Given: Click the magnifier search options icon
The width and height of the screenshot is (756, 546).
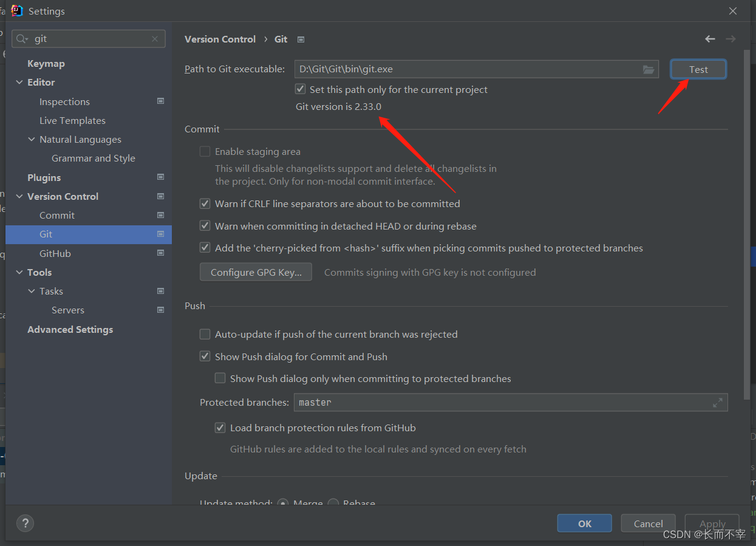Looking at the screenshot, I should pos(22,39).
